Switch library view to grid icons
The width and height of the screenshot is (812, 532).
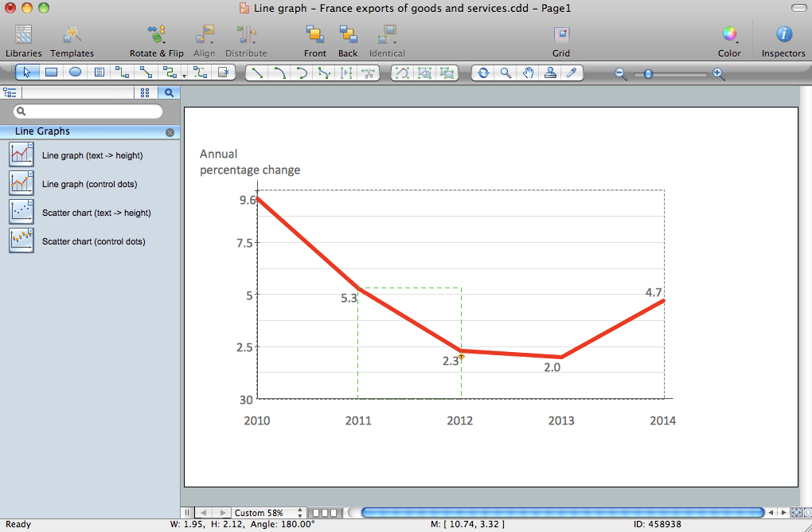145,92
